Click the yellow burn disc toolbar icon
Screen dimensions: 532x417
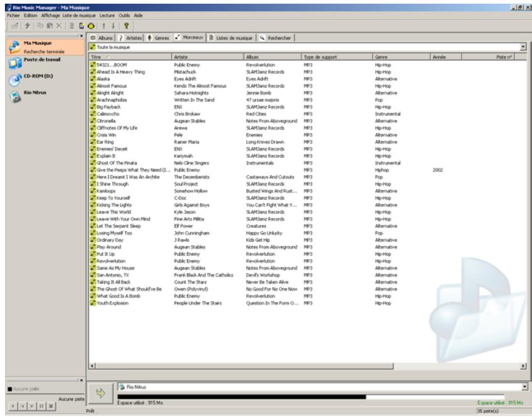91,26
